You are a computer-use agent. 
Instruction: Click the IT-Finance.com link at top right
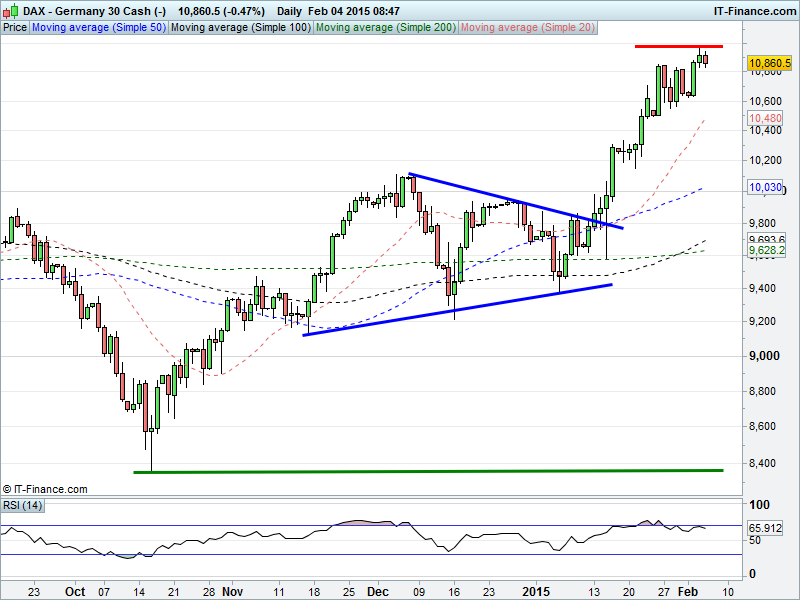pos(754,10)
